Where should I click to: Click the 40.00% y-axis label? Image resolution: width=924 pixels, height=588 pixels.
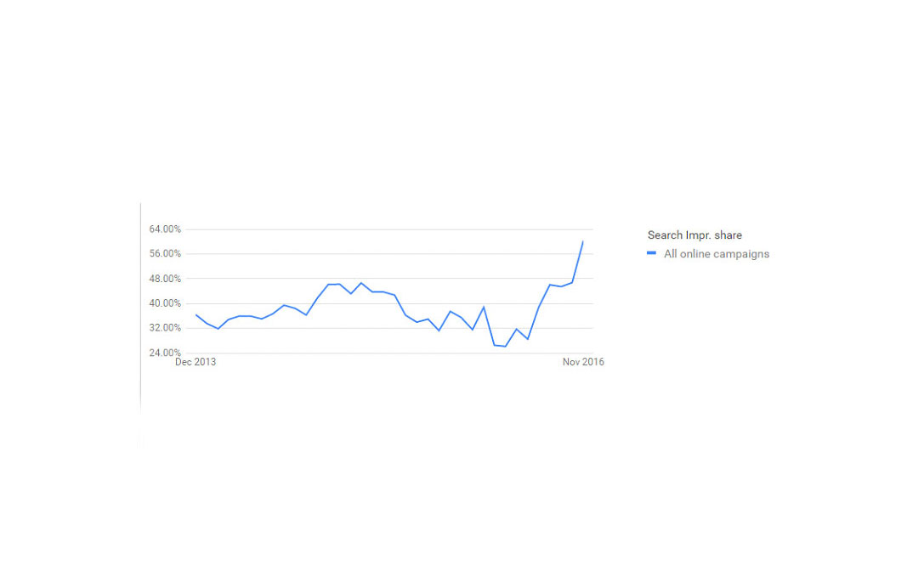tap(165, 303)
